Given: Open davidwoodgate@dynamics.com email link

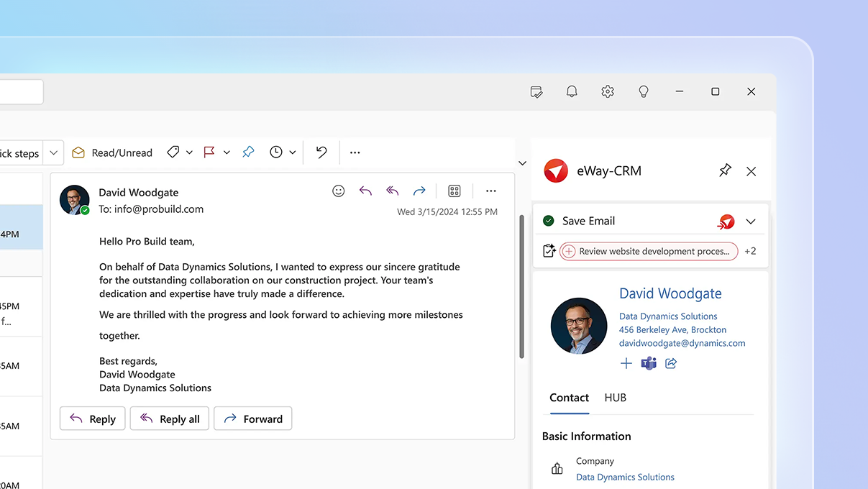Looking at the screenshot, I should 682,343.
